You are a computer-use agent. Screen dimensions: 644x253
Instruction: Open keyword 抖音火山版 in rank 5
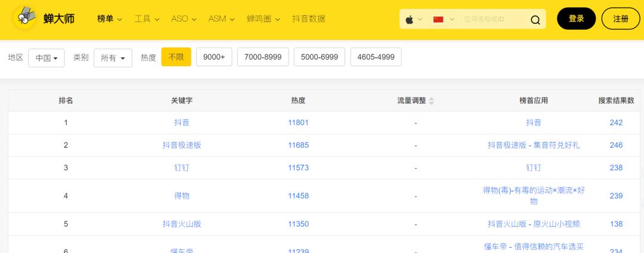point(181,224)
